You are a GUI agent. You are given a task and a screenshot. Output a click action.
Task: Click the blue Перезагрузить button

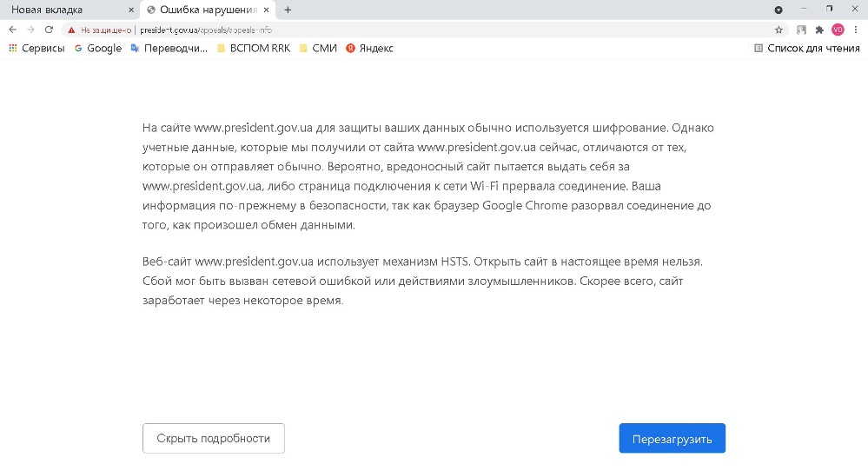(x=672, y=438)
